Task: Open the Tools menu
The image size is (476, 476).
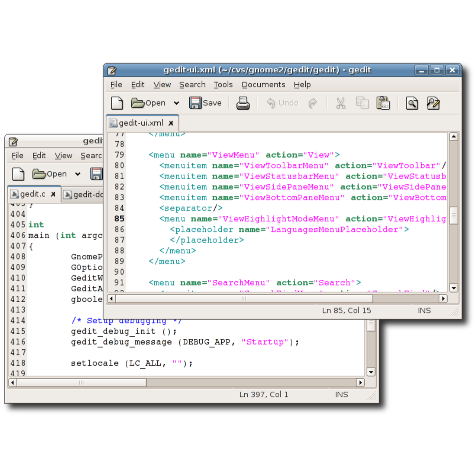Action: tap(223, 85)
